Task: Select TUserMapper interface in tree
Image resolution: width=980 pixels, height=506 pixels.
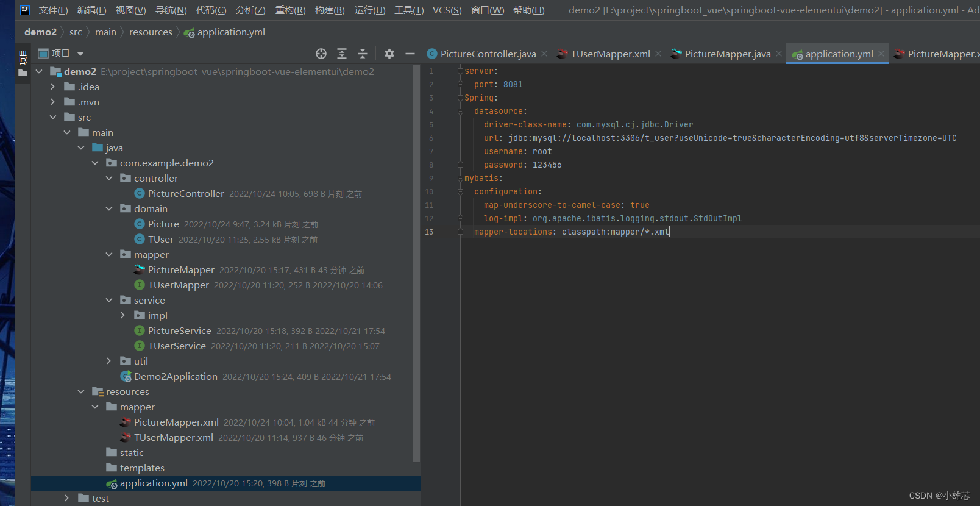Action: (x=179, y=285)
